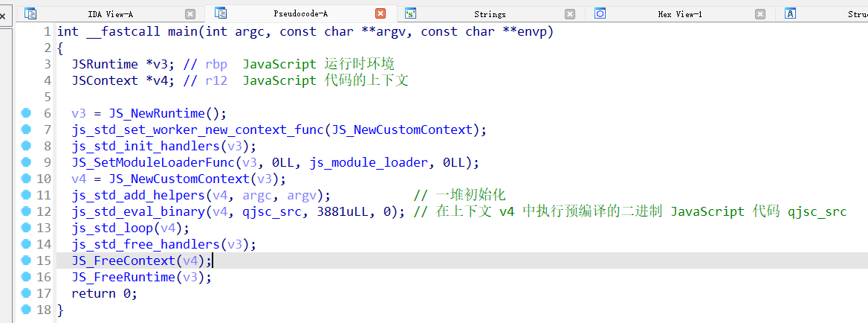Click the argv argument on line 11
The image size is (868, 323).
(302, 196)
